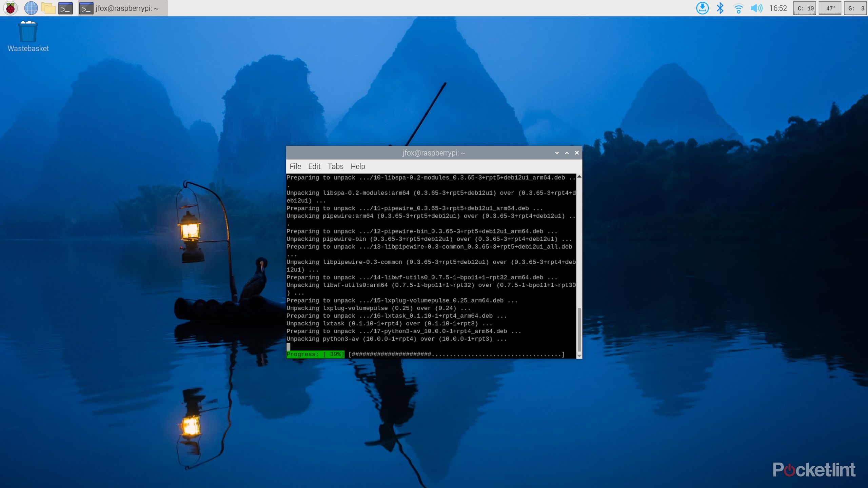Mute audio via the speaker icon

pyautogui.click(x=756, y=8)
